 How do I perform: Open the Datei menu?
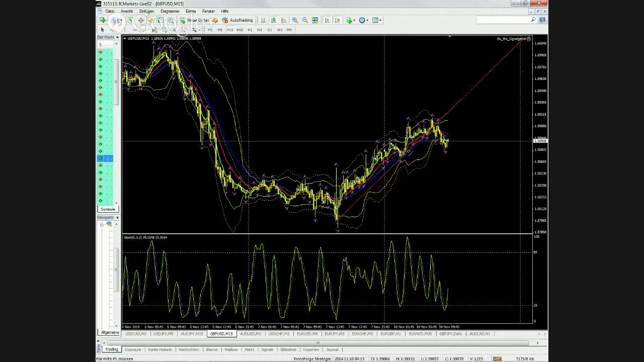point(110,11)
